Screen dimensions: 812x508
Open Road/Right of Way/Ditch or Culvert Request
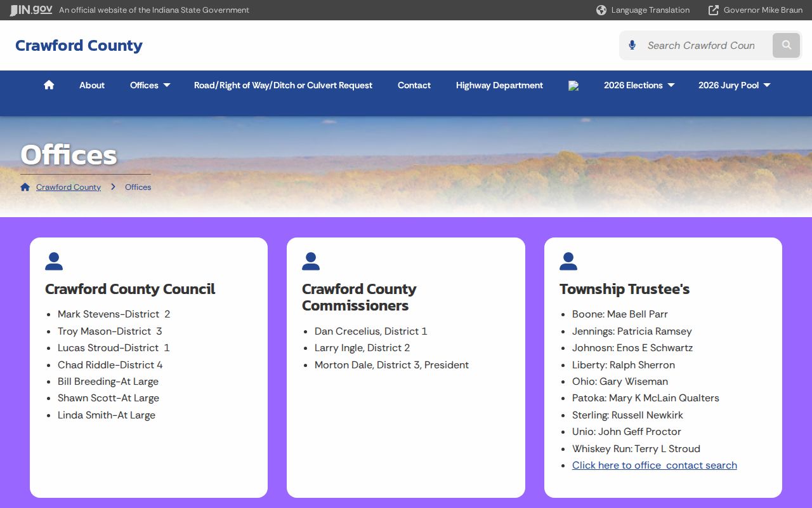283,85
